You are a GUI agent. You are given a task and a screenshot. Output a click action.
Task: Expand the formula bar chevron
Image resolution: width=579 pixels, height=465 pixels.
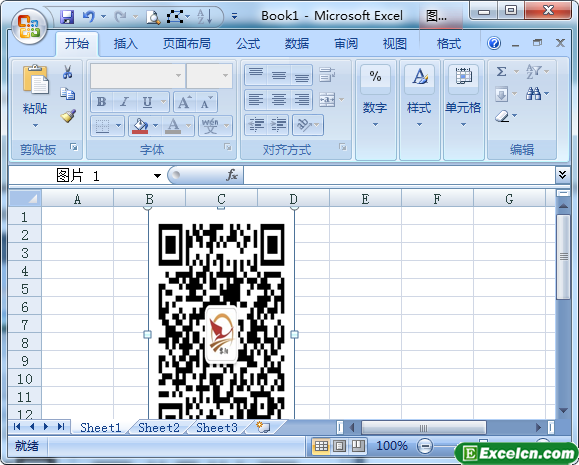pos(562,175)
